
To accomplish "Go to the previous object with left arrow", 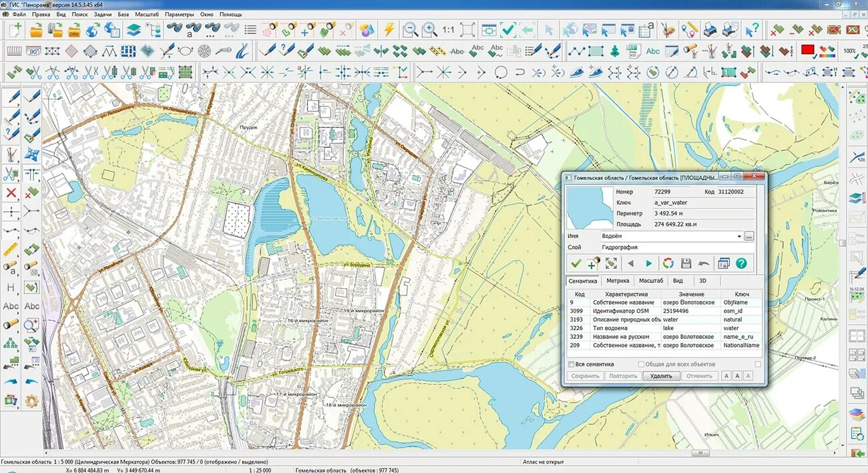I will point(630,264).
